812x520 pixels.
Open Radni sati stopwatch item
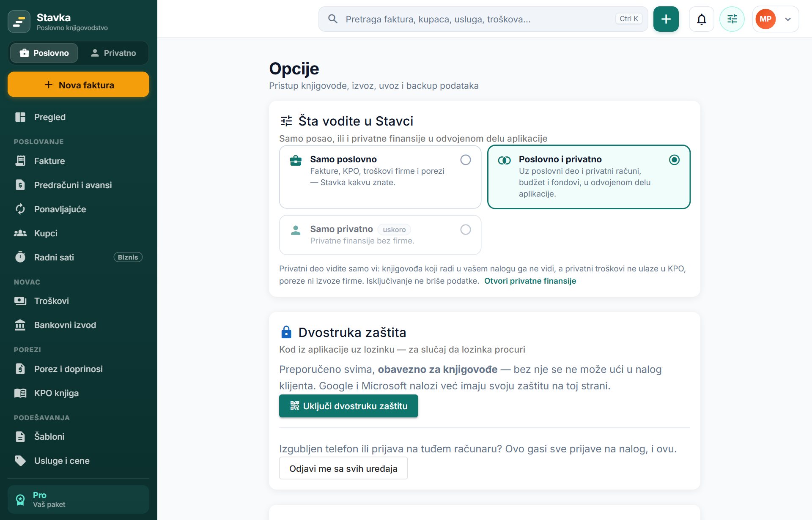78,257
